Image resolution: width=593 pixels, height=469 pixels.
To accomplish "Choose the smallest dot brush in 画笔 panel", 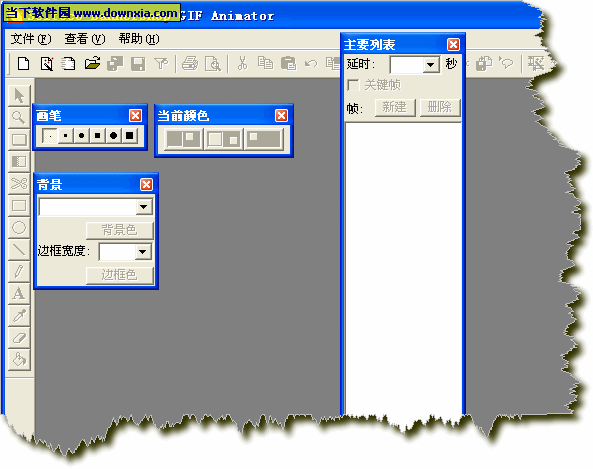I will click(50, 135).
